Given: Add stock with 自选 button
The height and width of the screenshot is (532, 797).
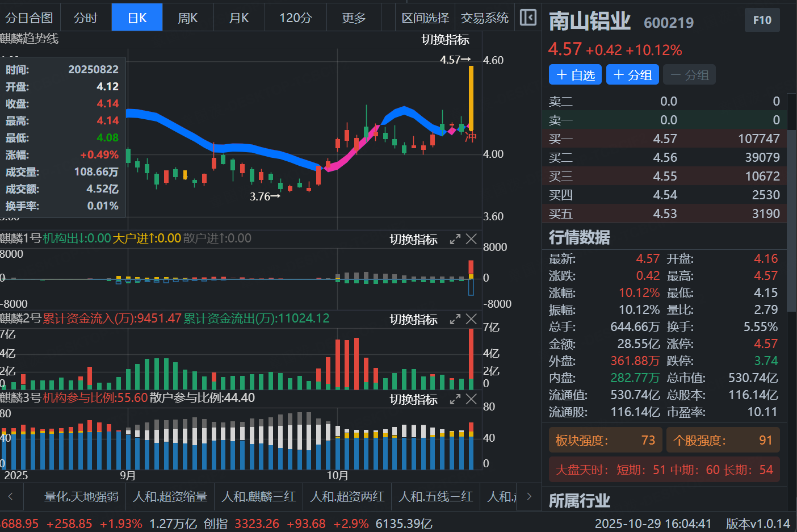Looking at the screenshot, I should pos(575,75).
